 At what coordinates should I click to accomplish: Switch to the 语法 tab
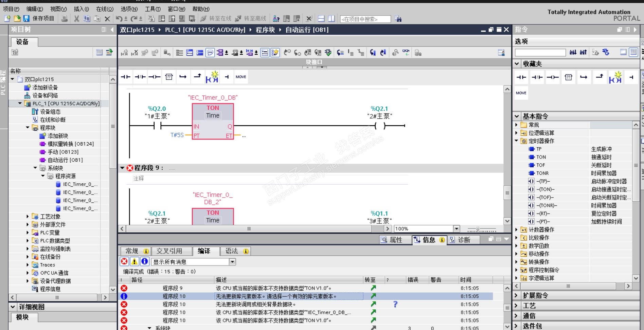[235, 251]
